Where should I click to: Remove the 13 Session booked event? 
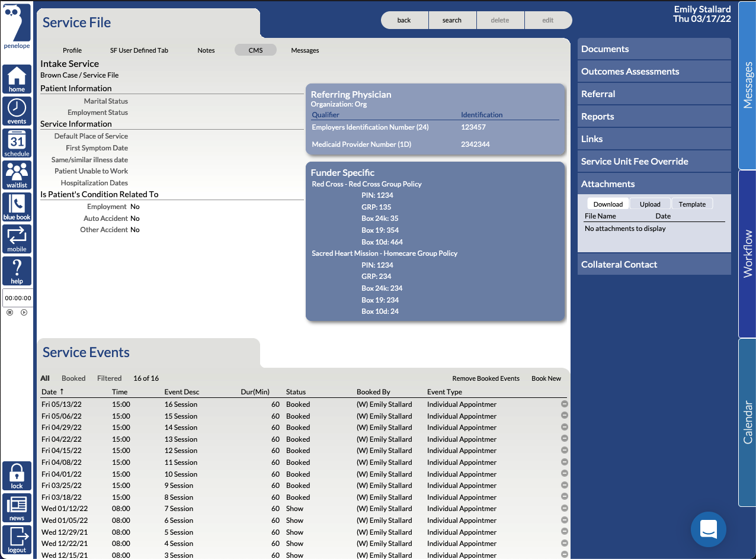(x=565, y=439)
